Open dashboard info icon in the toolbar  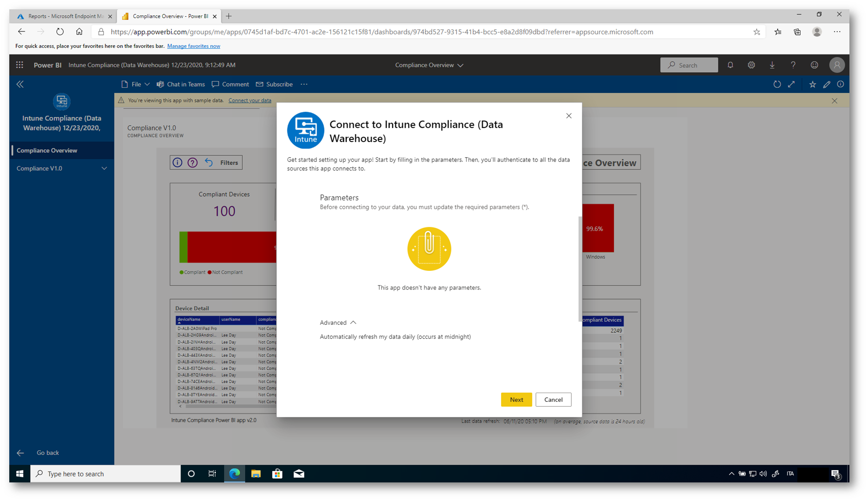(x=840, y=84)
